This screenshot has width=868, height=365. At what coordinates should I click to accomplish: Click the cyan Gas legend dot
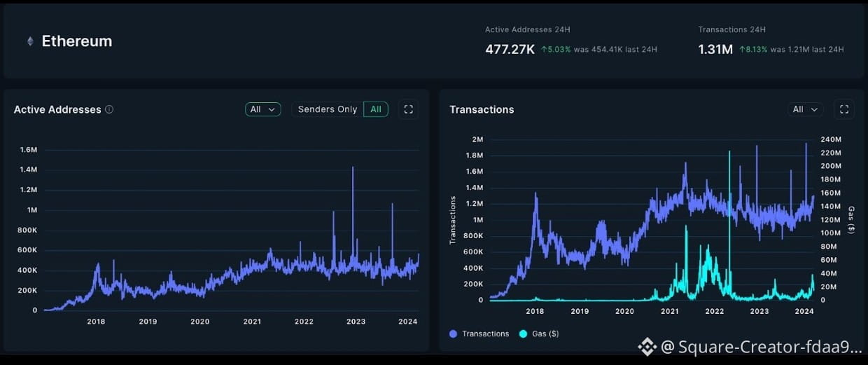click(523, 333)
